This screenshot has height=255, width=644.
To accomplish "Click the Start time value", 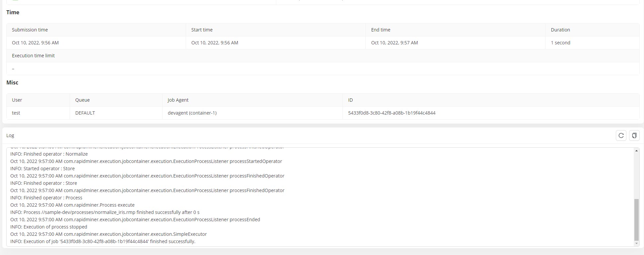I will coord(215,43).
